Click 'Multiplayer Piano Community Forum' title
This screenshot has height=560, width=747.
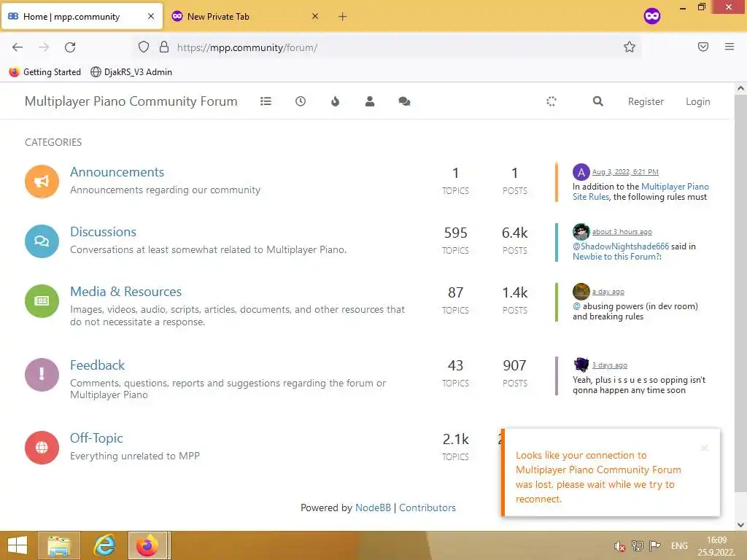click(131, 101)
